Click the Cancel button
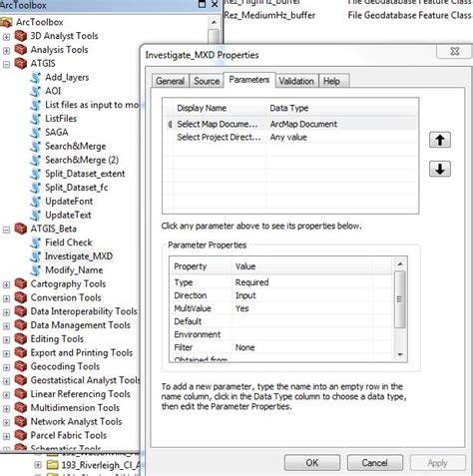 [375, 463]
